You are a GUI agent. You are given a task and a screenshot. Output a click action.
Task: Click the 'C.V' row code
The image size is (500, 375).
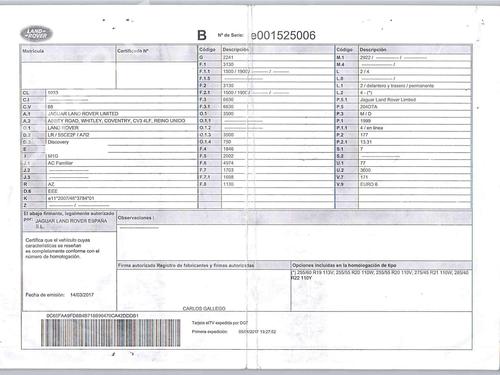click(27, 107)
